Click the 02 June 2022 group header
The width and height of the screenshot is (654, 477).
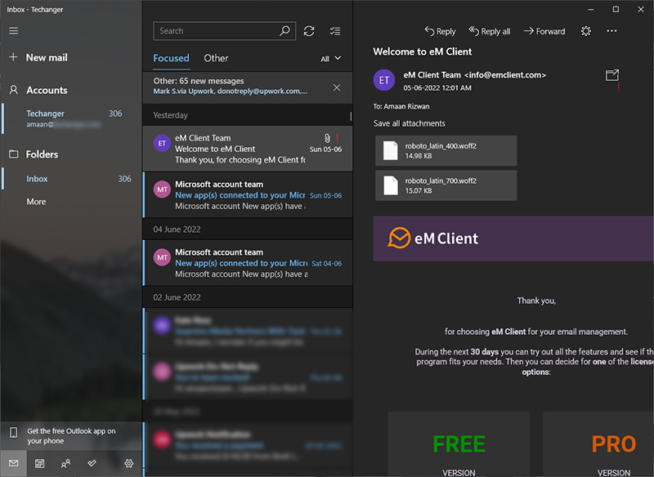click(248, 297)
